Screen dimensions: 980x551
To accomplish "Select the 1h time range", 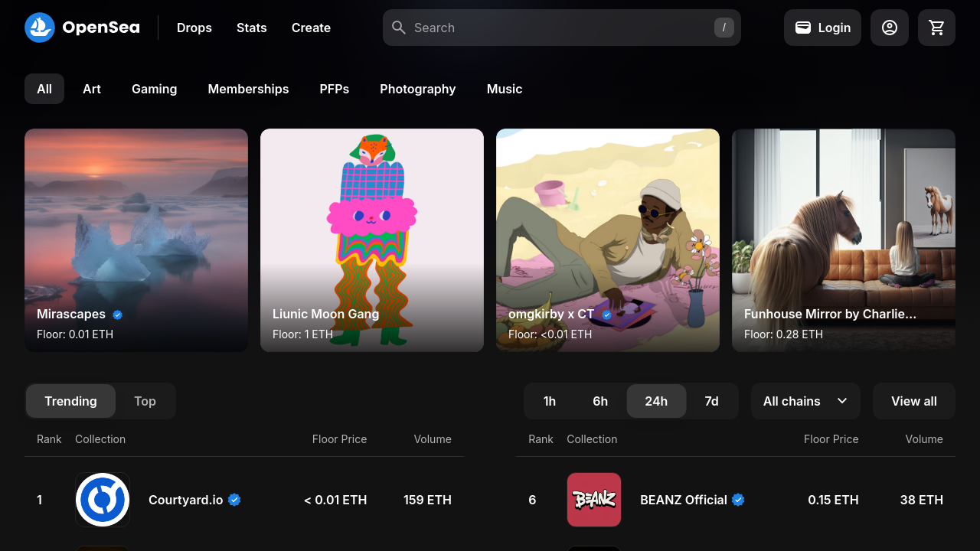I will pyautogui.click(x=550, y=401).
